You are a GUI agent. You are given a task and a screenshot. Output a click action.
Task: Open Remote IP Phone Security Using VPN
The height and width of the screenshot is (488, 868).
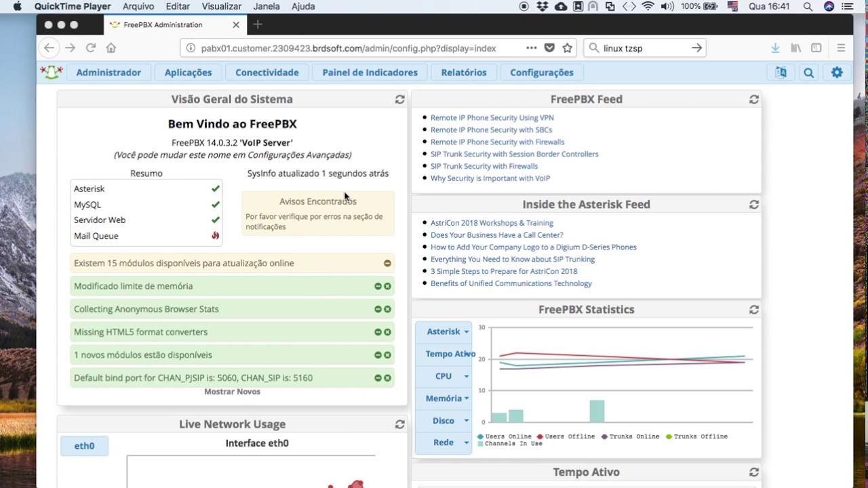[492, 117]
